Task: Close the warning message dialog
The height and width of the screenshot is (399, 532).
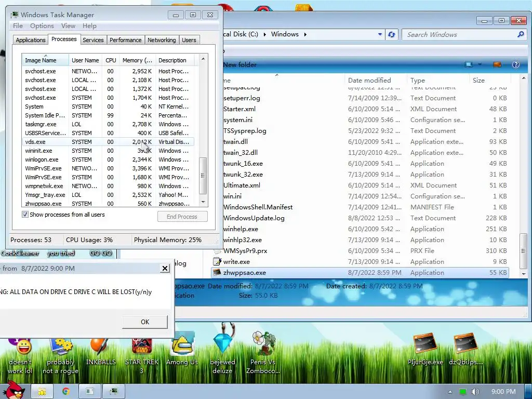Action: click(165, 269)
